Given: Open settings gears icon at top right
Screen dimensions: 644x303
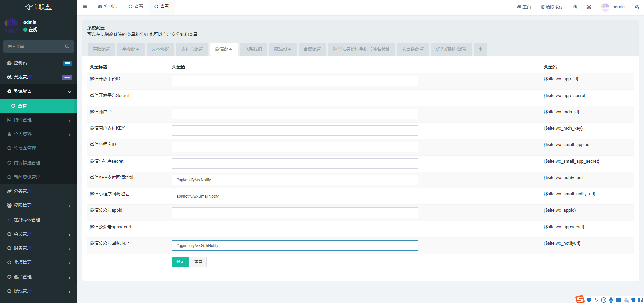Looking at the screenshot, I should coord(637,7).
